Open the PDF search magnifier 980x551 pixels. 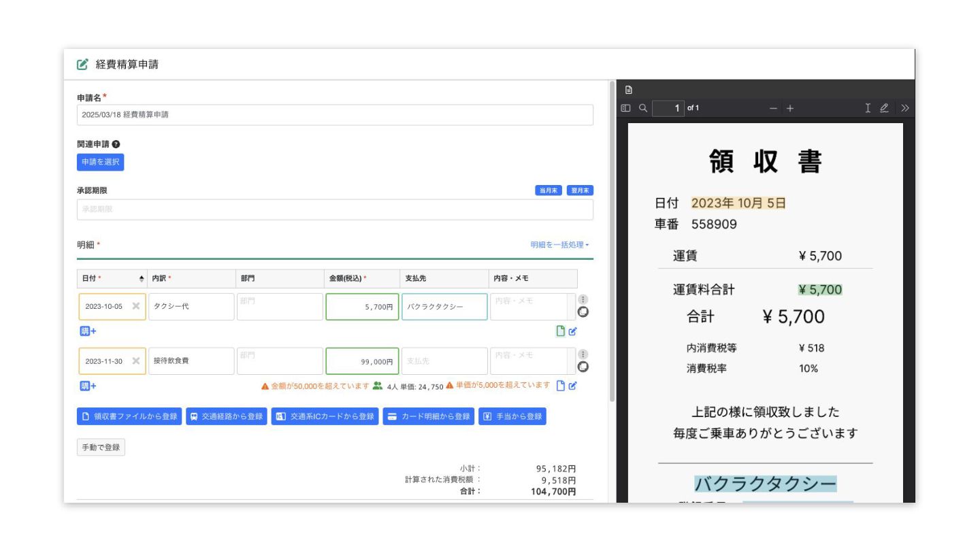(643, 108)
